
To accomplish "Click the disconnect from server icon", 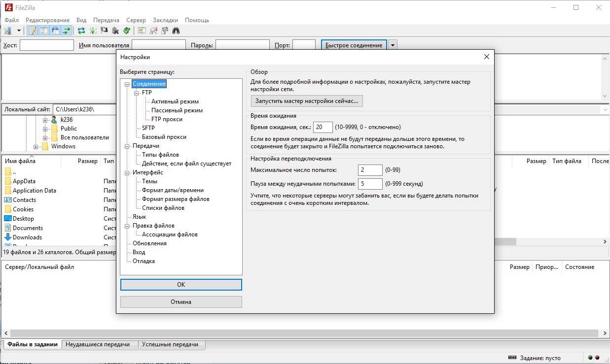I will 115,31.
